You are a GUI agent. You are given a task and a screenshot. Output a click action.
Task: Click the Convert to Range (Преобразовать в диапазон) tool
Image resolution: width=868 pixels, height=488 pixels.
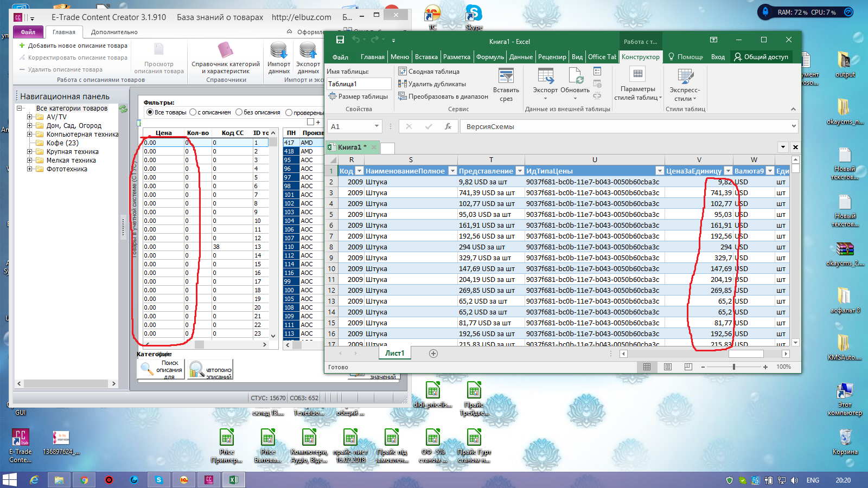pos(443,97)
